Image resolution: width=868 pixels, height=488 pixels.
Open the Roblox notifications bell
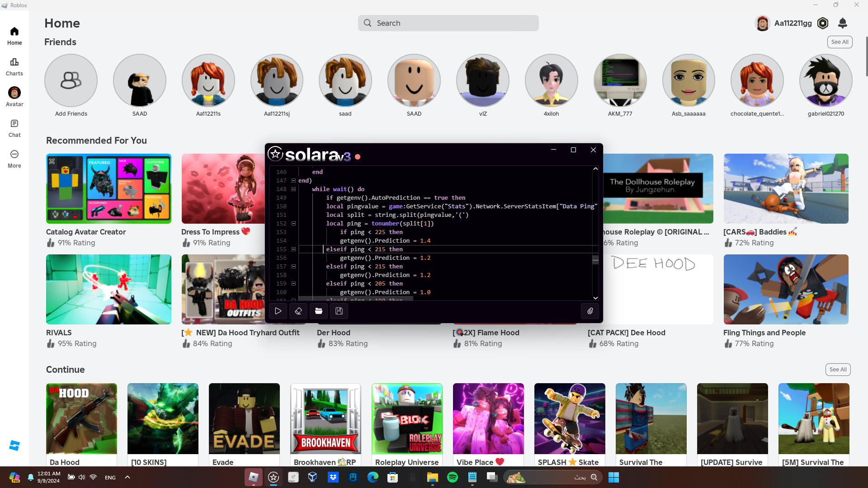coord(842,23)
